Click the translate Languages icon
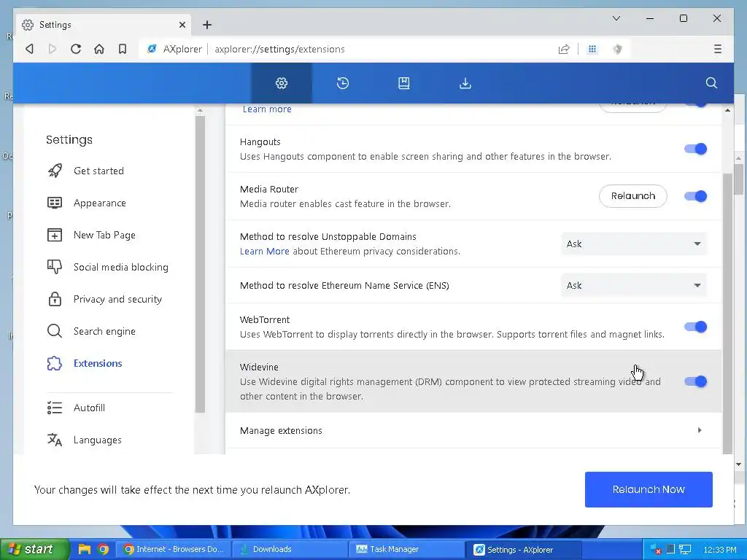Screen dimensions: 747x560 click(x=55, y=440)
